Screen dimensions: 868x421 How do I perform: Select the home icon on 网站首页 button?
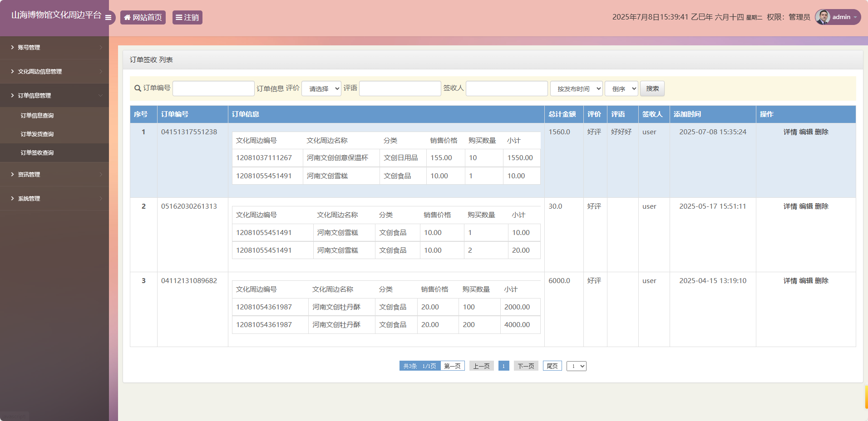(x=127, y=17)
